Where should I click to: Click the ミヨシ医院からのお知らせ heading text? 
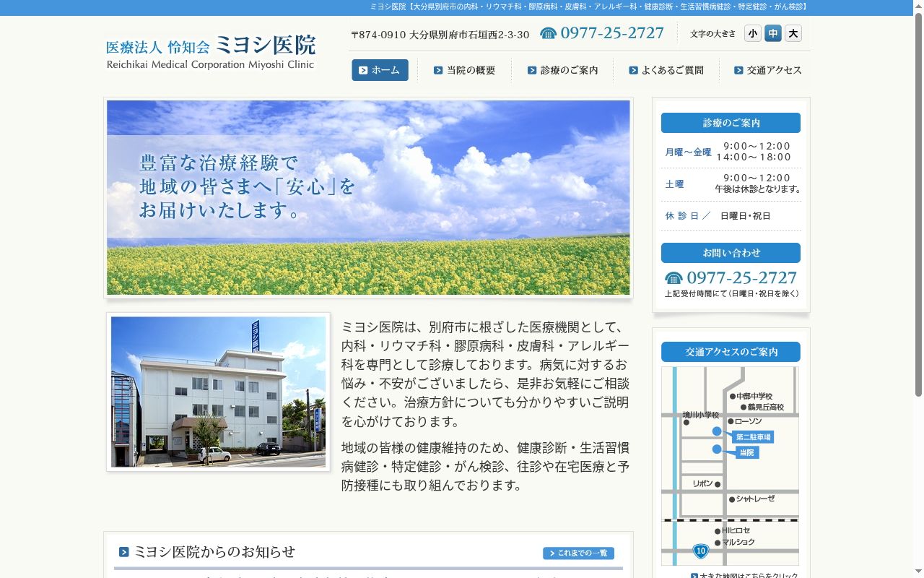(x=214, y=552)
